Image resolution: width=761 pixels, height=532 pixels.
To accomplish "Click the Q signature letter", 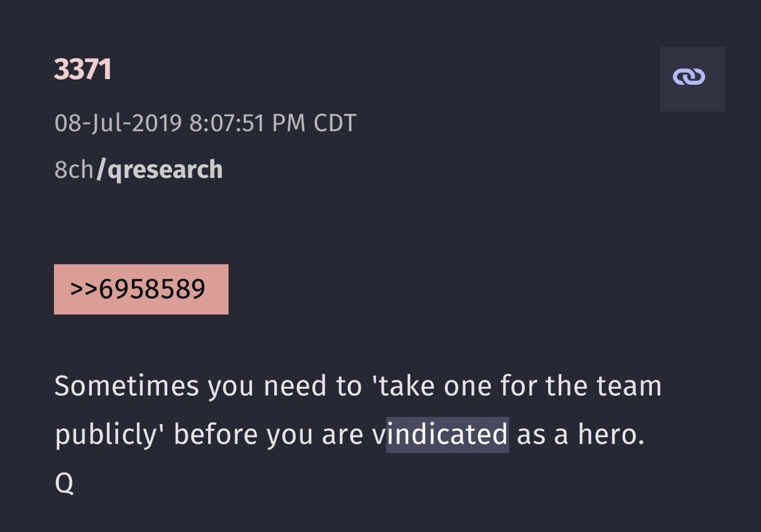I will coord(64,484).
